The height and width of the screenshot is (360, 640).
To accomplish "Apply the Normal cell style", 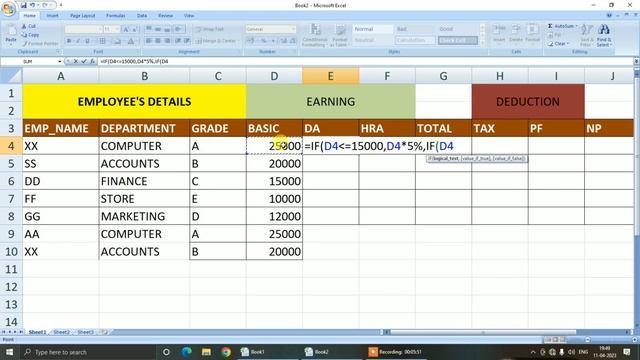I will coord(372,29).
